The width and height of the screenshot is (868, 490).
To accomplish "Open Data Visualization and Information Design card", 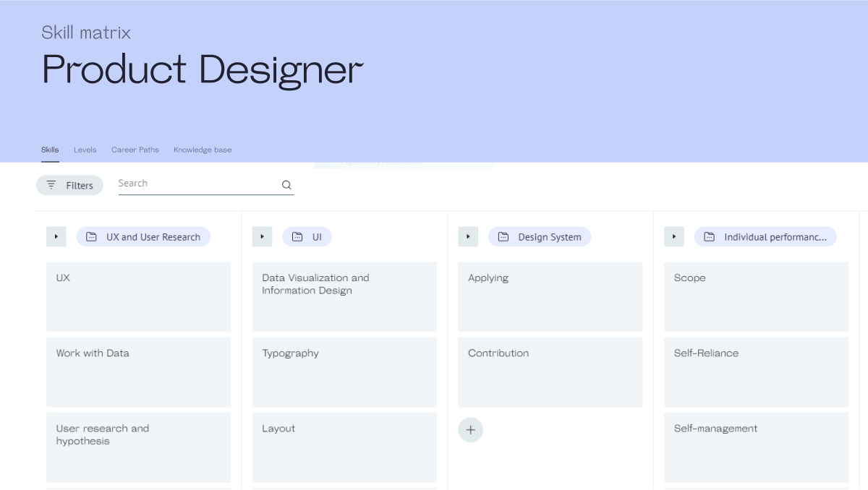I will pyautogui.click(x=344, y=296).
